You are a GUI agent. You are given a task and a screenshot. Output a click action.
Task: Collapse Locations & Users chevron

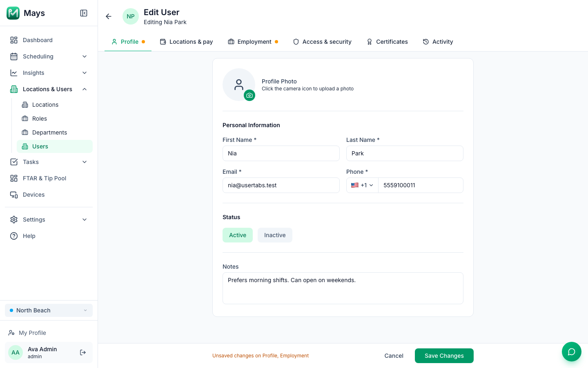[x=85, y=89]
